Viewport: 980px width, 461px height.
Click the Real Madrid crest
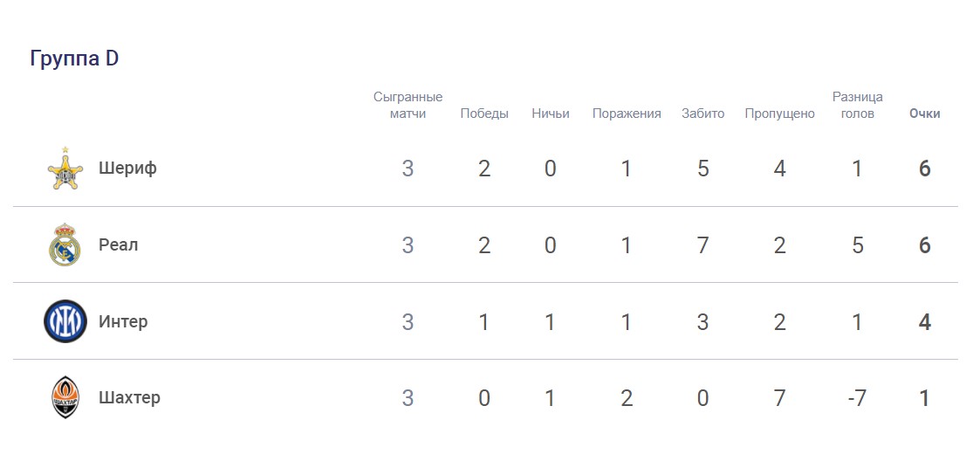[x=65, y=244]
